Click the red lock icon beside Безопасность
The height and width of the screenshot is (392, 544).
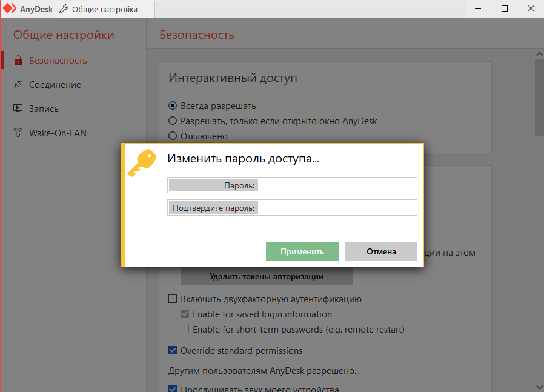pyautogui.click(x=18, y=61)
